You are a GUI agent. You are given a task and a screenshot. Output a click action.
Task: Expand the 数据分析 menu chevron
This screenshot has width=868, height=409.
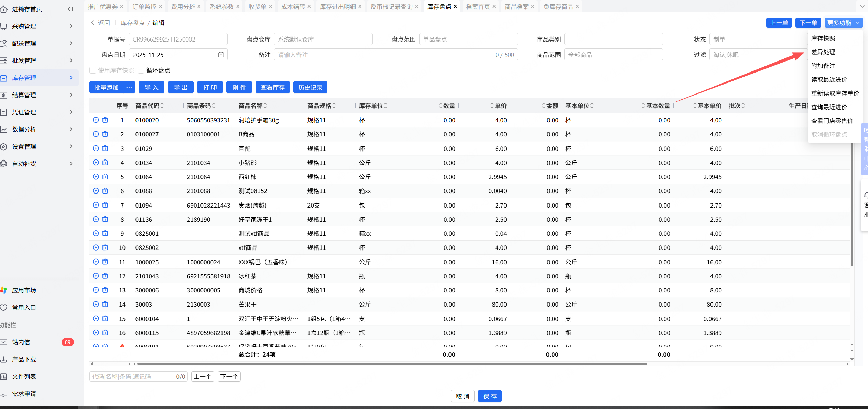[71, 129]
